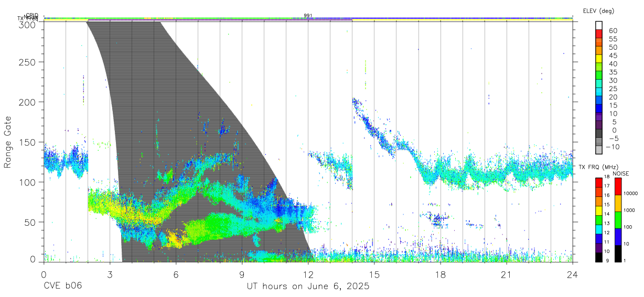This screenshot has height=297, width=644.
Task: Click the "Range Gate" y-axis title
Action: pos(8,142)
